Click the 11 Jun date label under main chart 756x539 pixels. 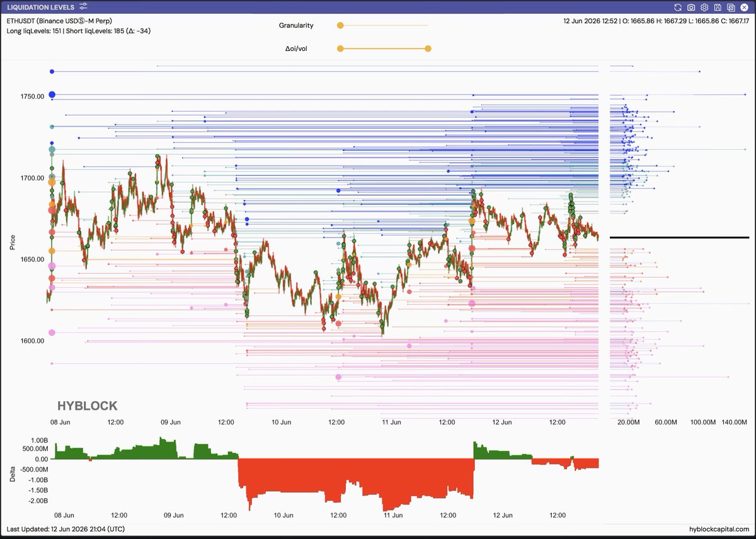coord(392,422)
